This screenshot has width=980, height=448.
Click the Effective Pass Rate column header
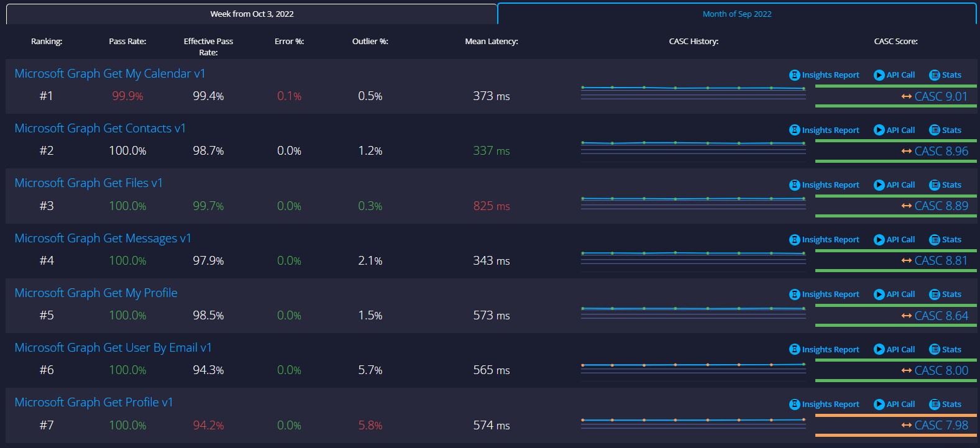208,47
